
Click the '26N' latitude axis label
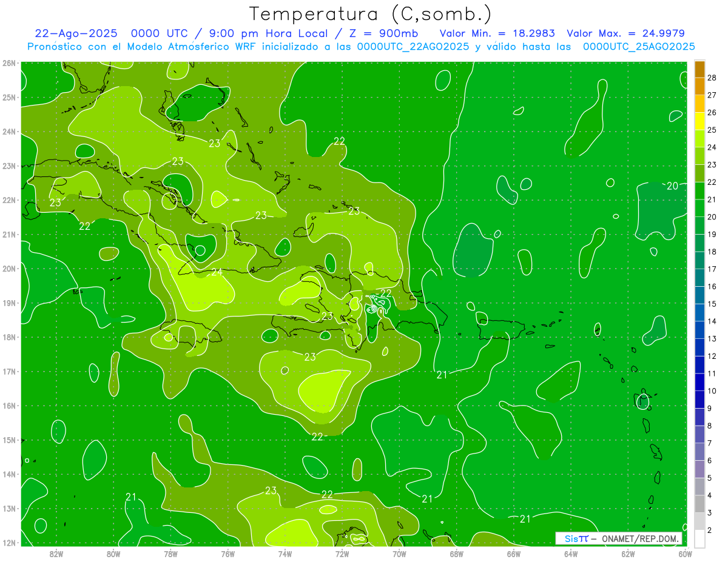[x=8, y=63]
